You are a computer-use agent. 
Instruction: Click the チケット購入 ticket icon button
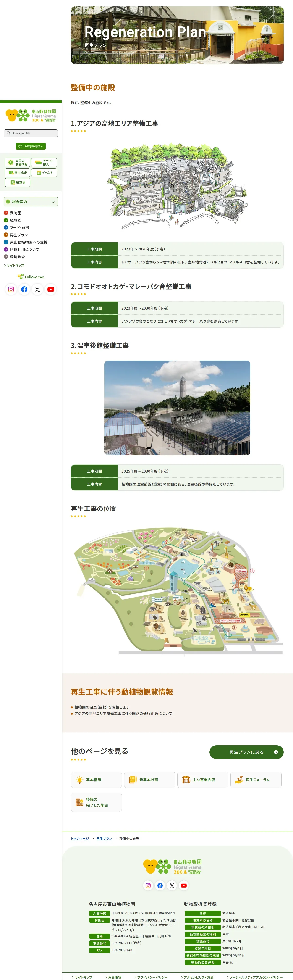[x=44, y=162]
